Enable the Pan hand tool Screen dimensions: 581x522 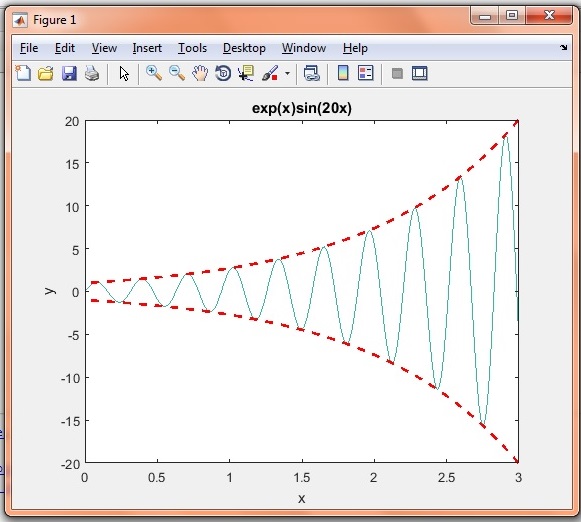tap(200, 73)
